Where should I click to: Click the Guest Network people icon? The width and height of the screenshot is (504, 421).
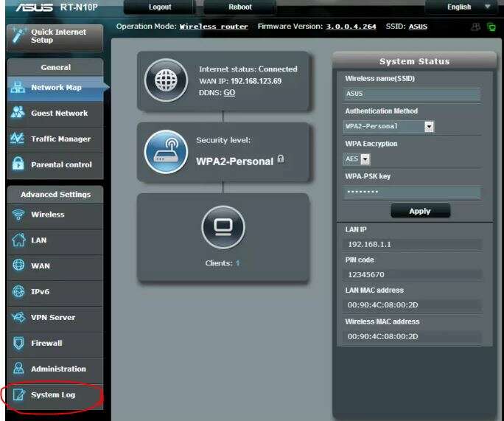[18, 112]
